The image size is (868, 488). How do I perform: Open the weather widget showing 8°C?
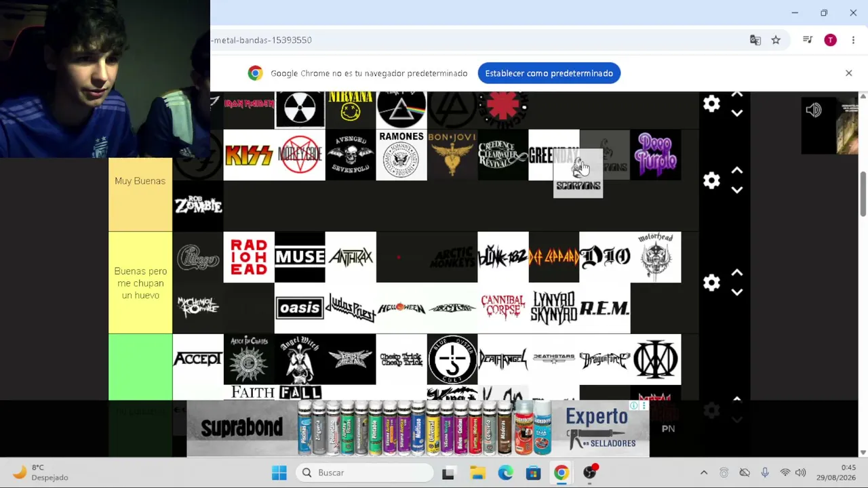(x=42, y=472)
